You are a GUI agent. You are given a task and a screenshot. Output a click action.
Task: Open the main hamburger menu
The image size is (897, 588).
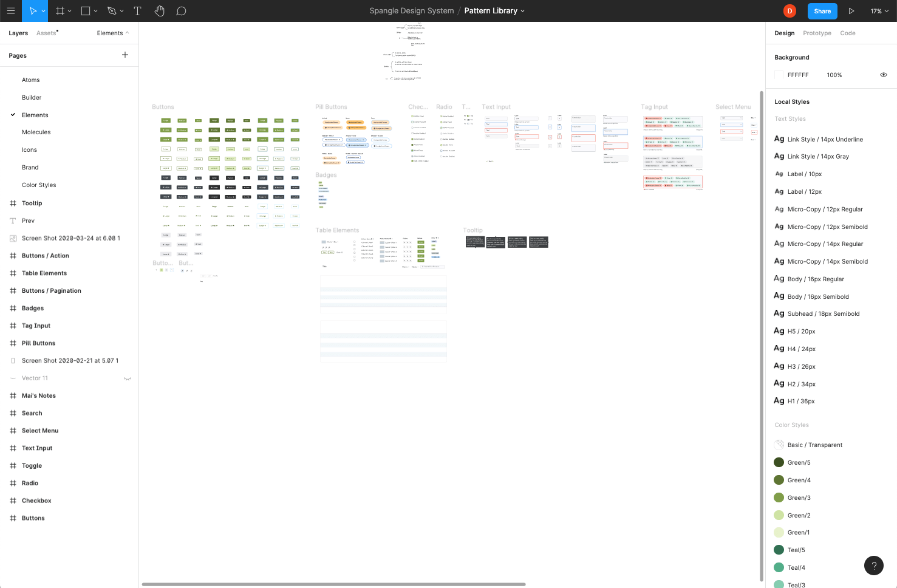point(11,10)
